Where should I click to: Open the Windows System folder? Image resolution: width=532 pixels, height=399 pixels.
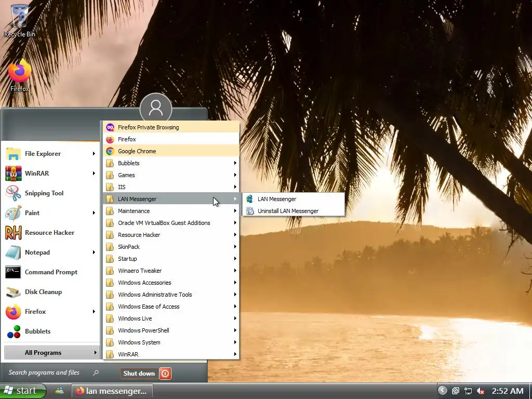pyautogui.click(x=171, y=342)
